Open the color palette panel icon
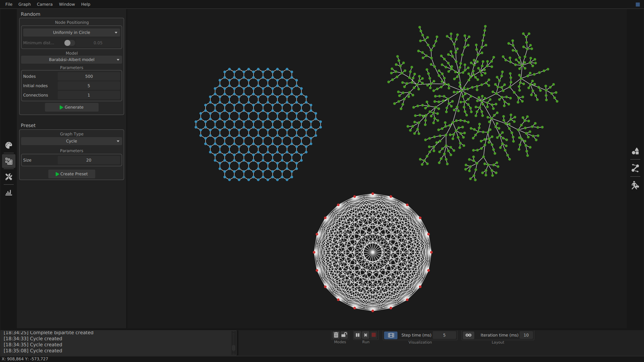The width and height of the screenshot is (644, 362). point(9,145)
